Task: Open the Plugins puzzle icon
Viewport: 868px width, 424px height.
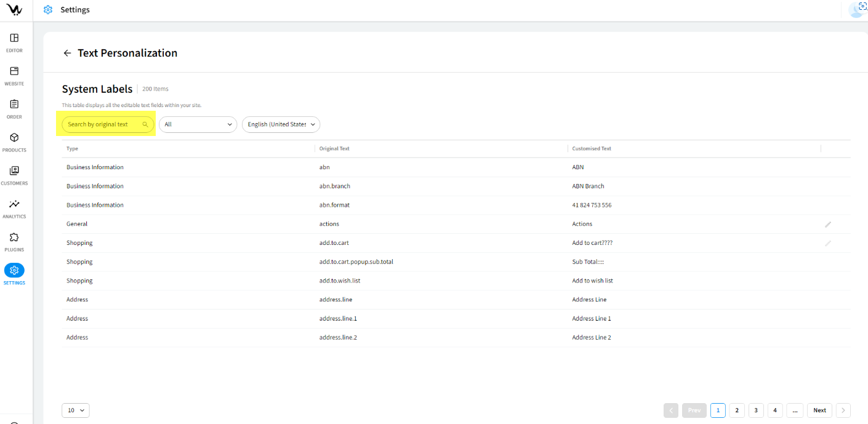Action: tap(14, 238)
